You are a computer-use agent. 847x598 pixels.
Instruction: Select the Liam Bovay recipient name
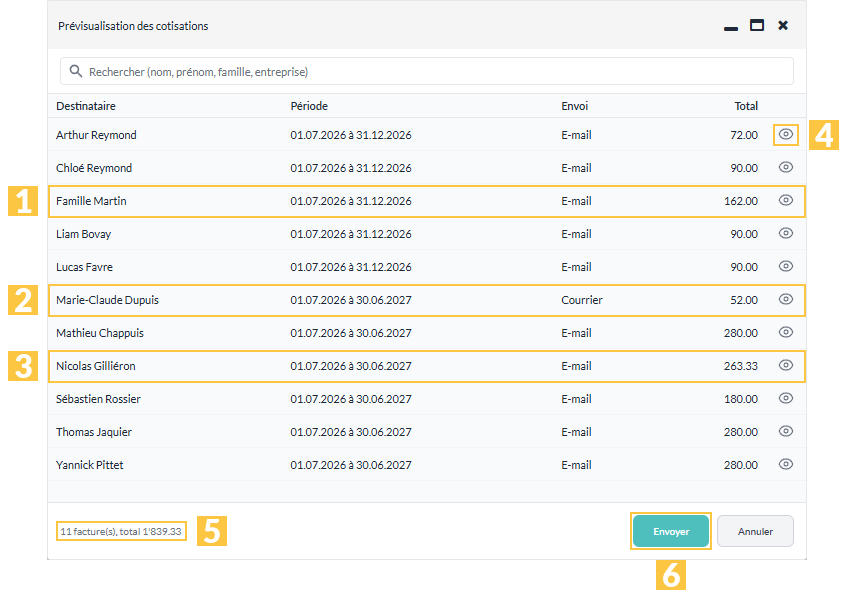84,234
